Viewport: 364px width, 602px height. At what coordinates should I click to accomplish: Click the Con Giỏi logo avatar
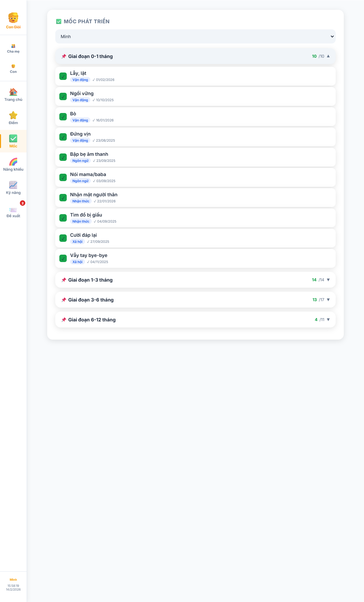(13, 18)
